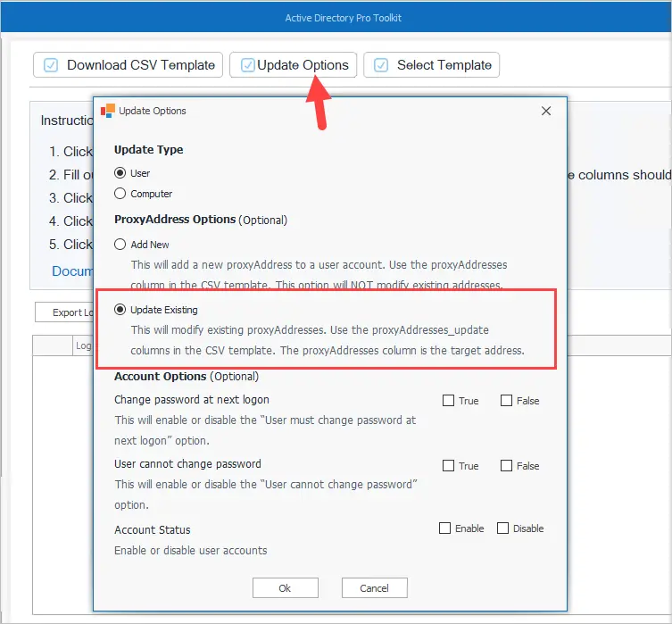672x624 pixels.
Task: Click 'Enable or disable user accounts' text
Action: pos(190,550)
